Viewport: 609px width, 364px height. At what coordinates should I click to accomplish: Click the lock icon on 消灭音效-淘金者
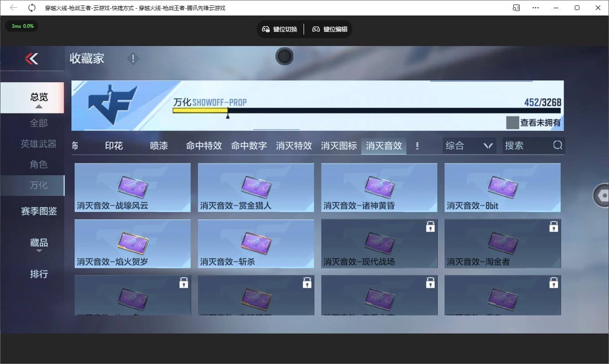[x=554, y=226]
